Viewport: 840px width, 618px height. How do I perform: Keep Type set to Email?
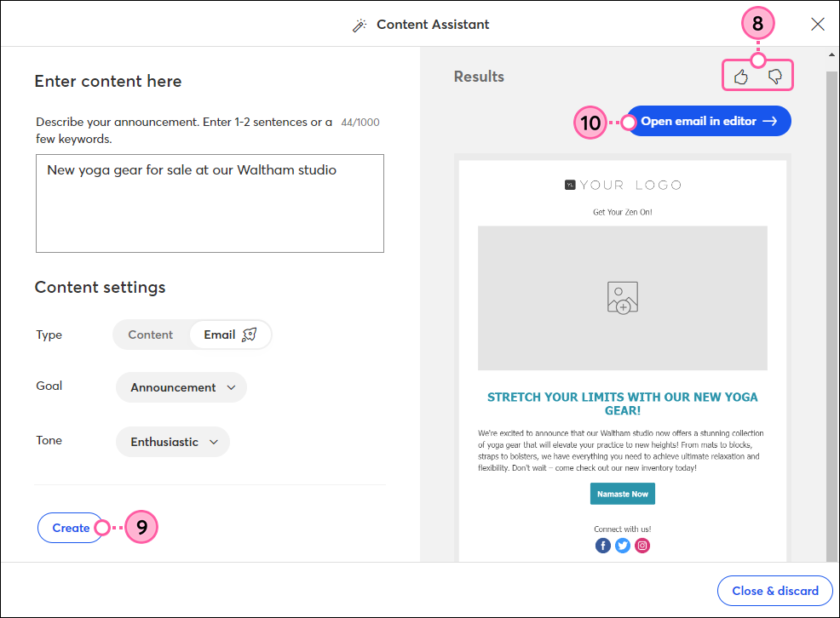point(223,334)
